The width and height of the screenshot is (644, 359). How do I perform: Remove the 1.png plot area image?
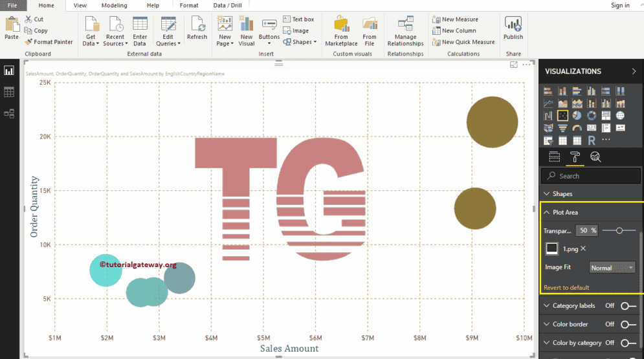coord(583,248)
